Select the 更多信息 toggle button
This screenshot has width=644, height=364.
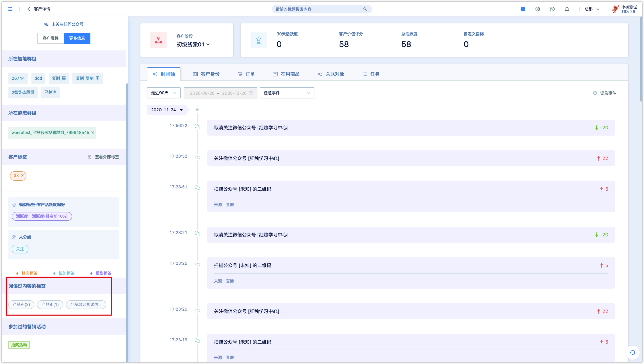click(x=77, y=38)
